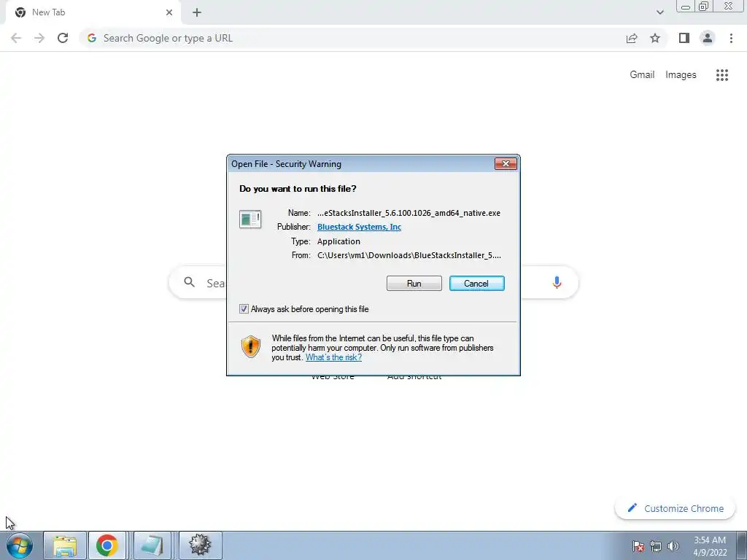Screen dimensions: 747x560
Task: Click the Google logo in the address bar
Action: pos(91,38)
